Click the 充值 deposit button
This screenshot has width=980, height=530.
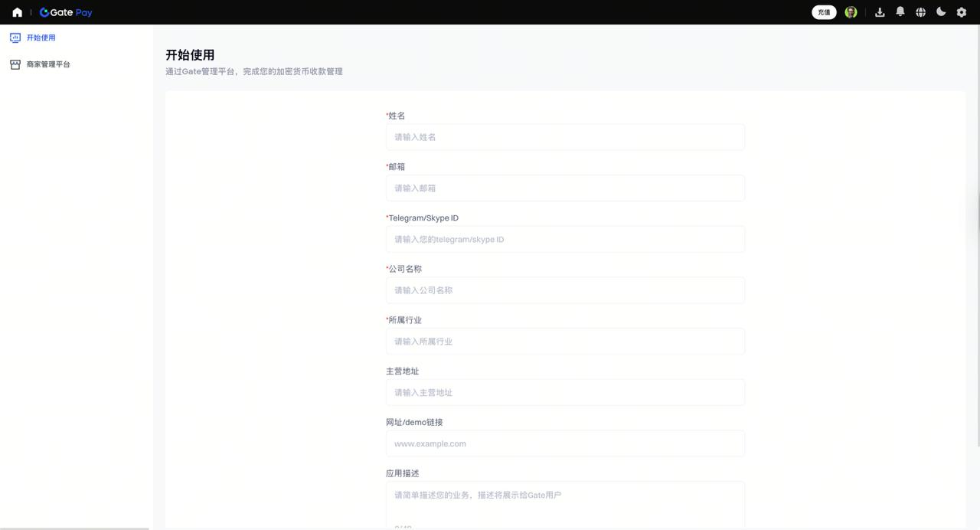824,12
